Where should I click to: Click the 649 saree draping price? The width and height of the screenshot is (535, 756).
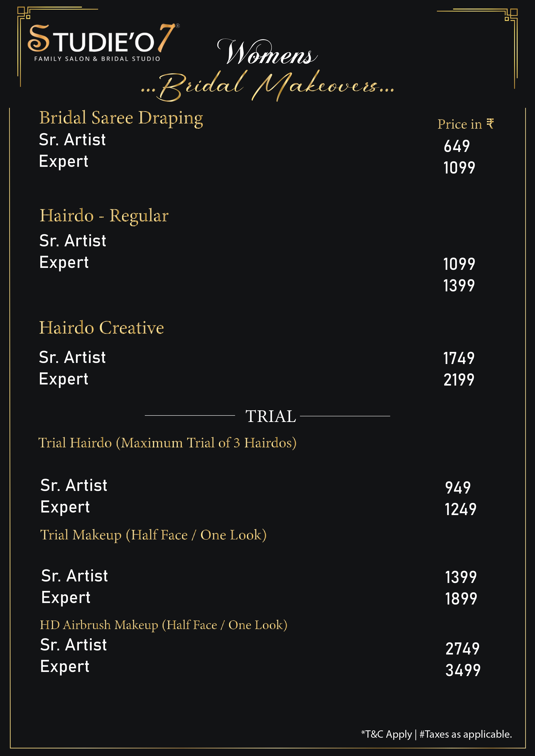[x=457, y=146]
